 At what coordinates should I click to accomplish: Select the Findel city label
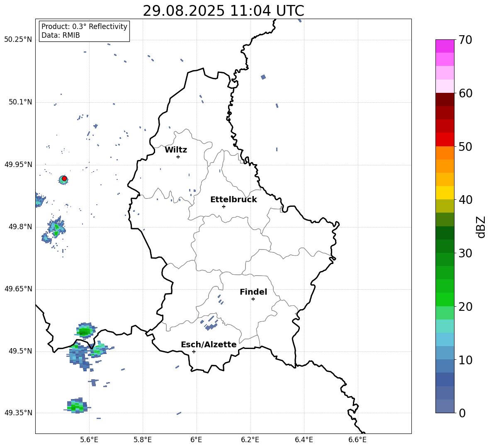[253, 292]
